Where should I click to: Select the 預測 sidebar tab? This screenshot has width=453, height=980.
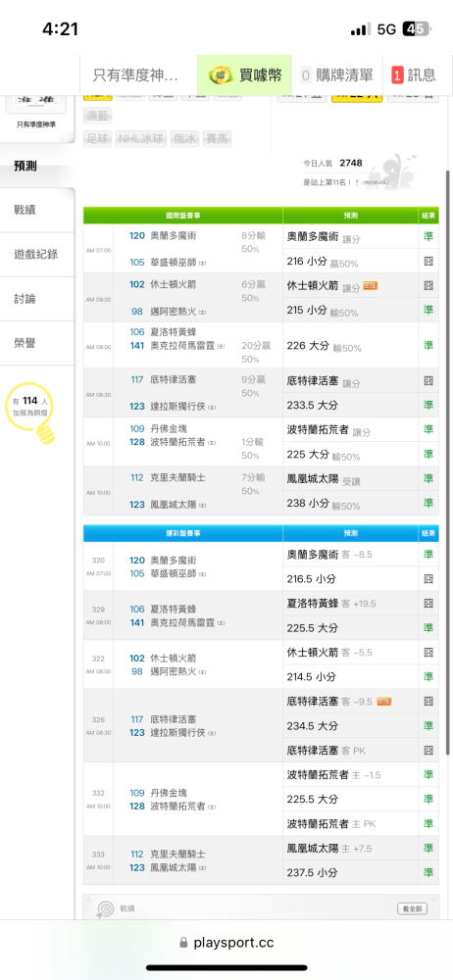[37, 166]
